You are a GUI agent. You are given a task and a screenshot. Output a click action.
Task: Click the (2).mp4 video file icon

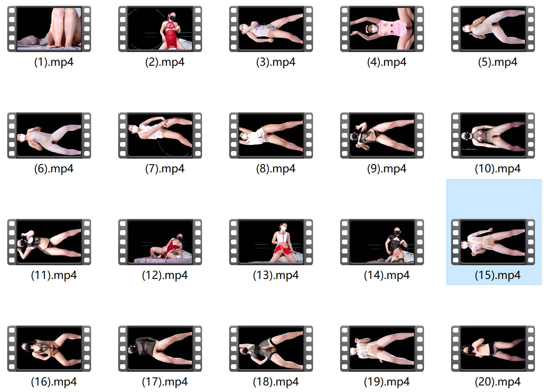coord(160,29)
